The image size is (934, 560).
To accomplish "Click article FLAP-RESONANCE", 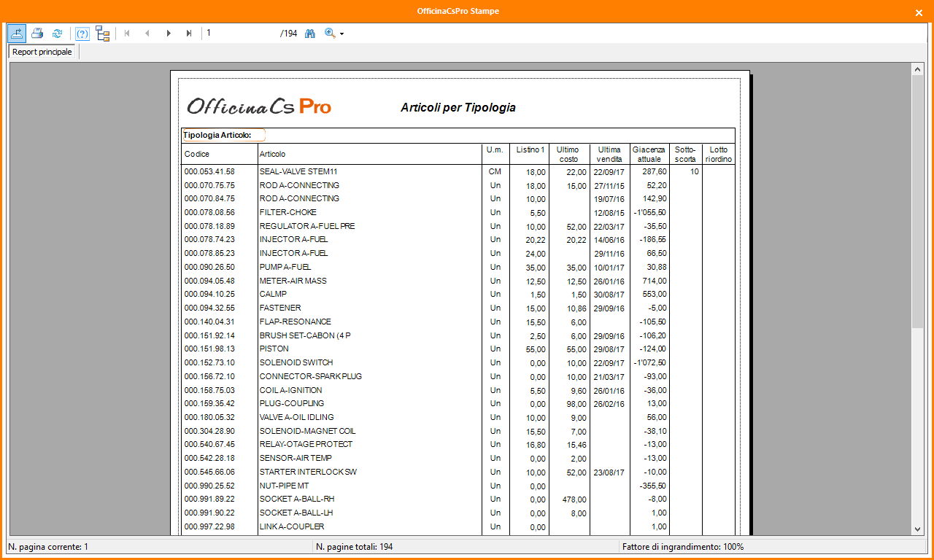I will click(296, 322).
